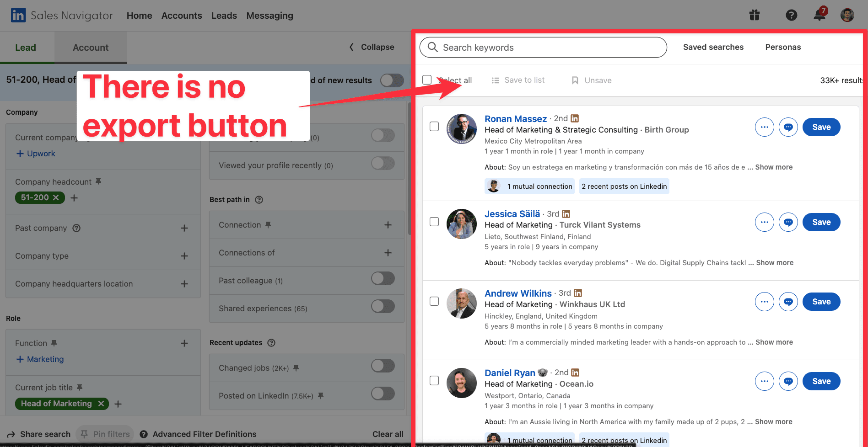Click the Unsave bookmark icon
This screenshot has width=868, height=447.
pos(575,80)
